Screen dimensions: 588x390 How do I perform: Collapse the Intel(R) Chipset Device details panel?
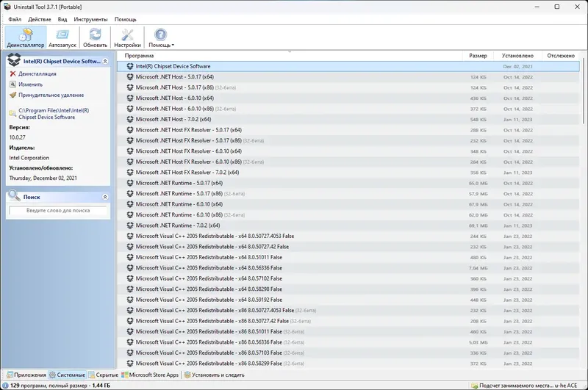pyautogui.click(x=105, y=61)
